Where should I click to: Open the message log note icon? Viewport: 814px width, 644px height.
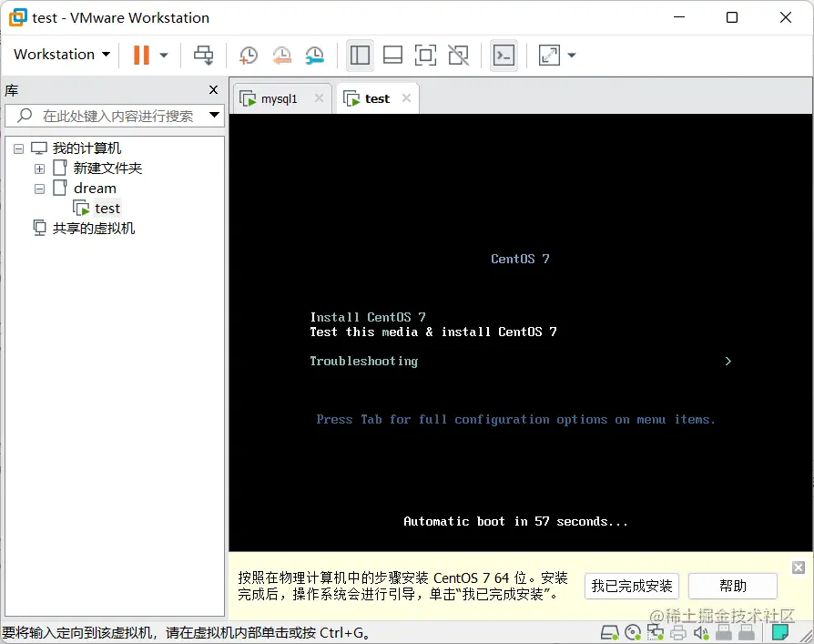pos(779,632)
